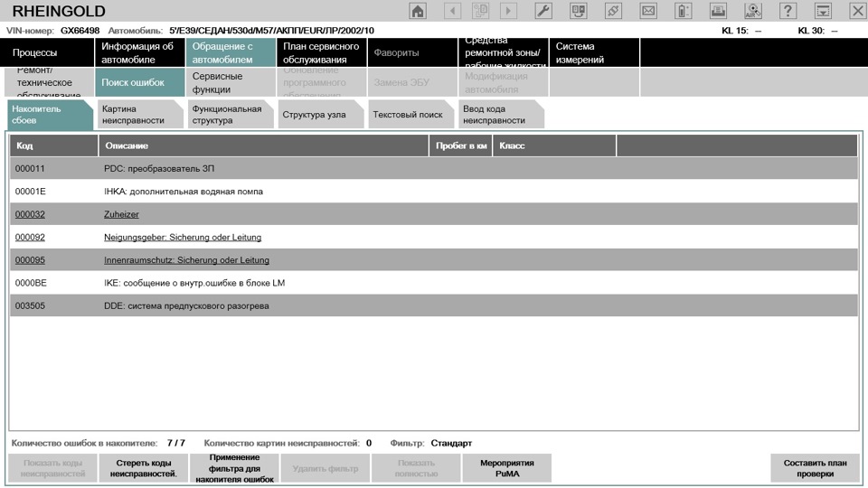Open Innenraumschutz: Sicherung oder Leitung link
The height and width of the screenshot is (488, 868).
186,260
